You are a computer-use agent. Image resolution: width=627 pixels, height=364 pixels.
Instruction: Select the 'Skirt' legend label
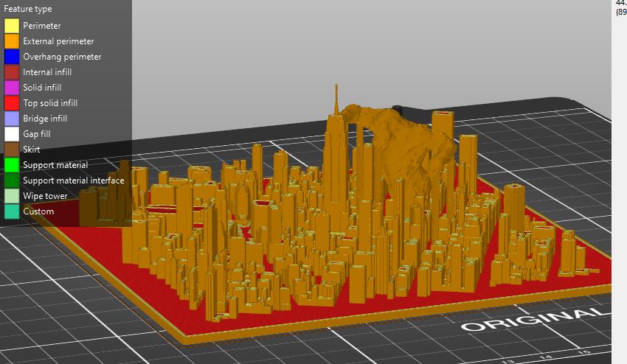pos(32,150)
